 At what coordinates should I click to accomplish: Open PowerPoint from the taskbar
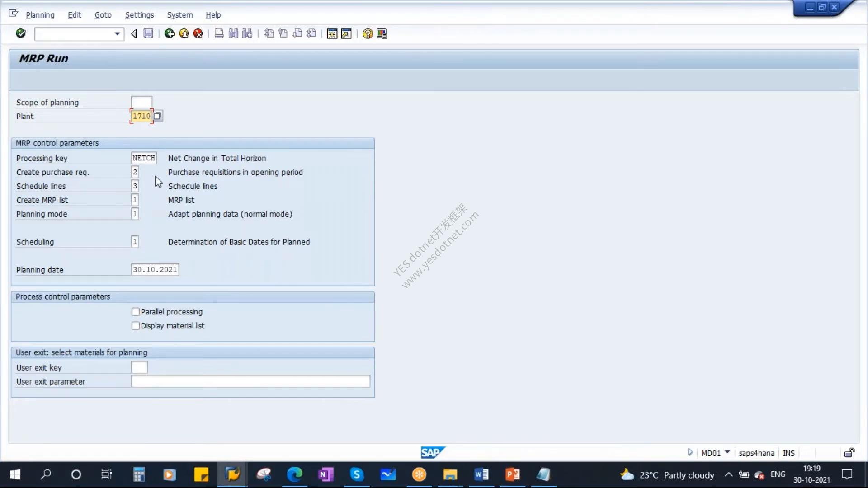point(512,474)
